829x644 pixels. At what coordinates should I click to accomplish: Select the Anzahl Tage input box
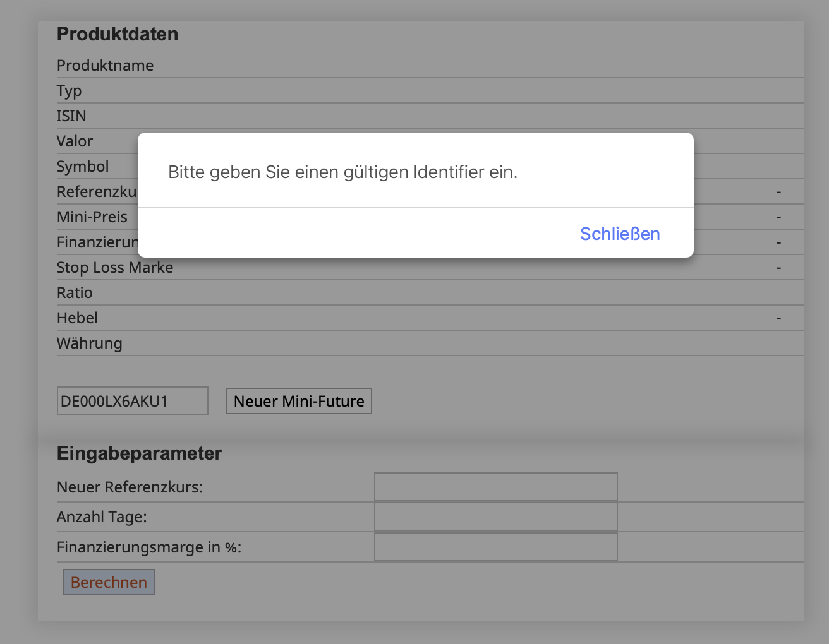(495, 516)
